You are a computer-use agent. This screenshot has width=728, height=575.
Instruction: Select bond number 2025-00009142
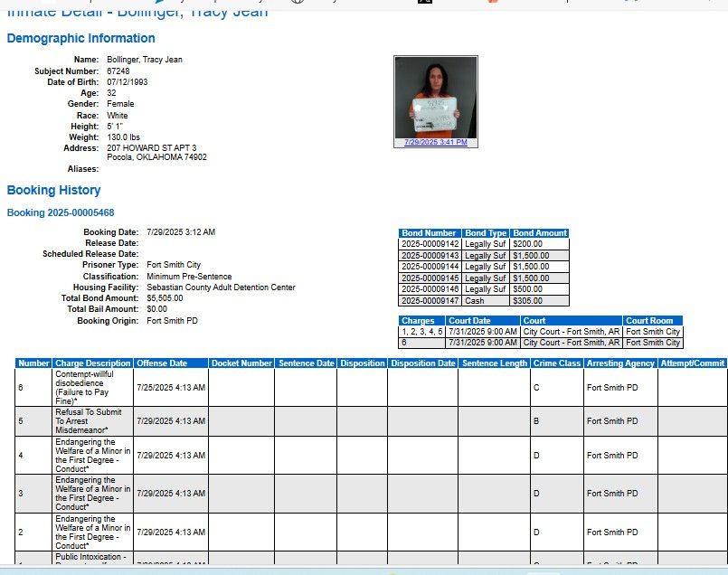click(430, 244)
